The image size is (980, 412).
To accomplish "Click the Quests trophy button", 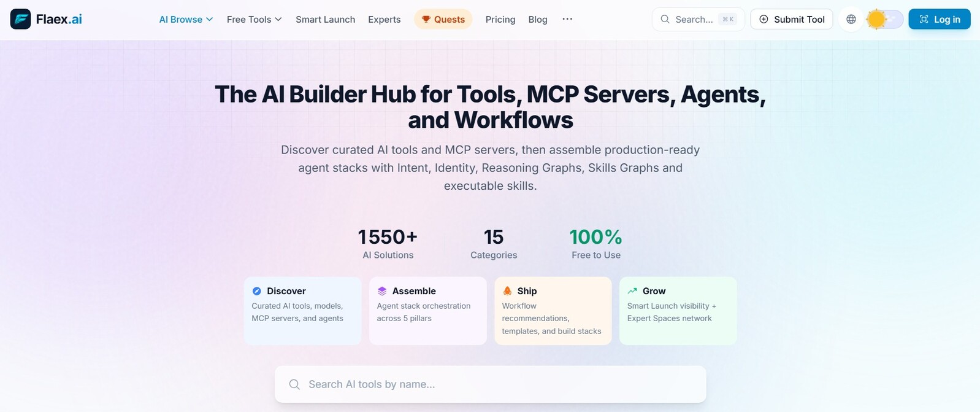I will pos(443,19).
